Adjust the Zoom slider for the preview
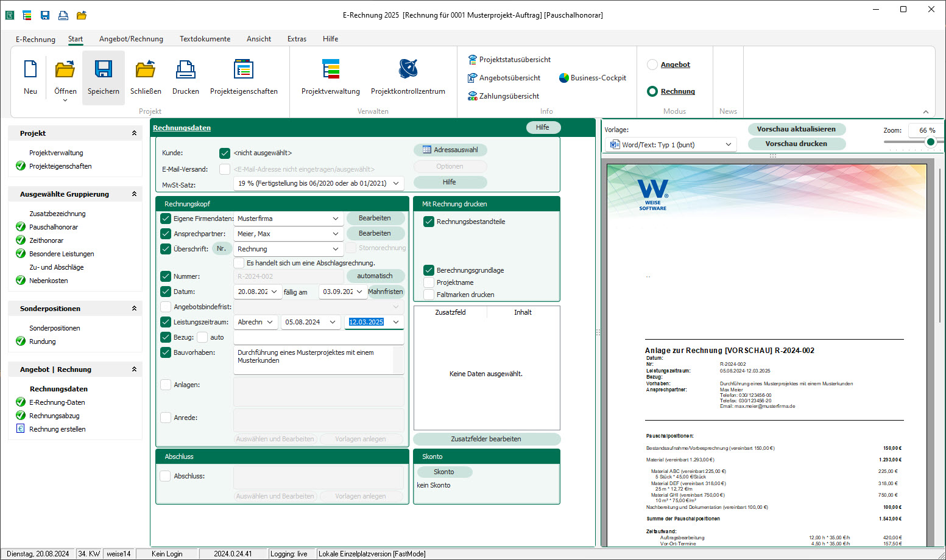 tap(931, 142)
